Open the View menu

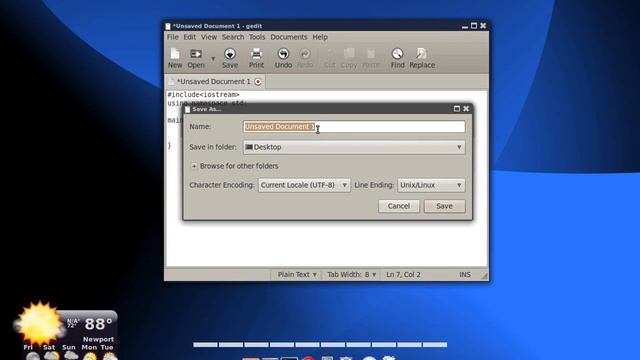tap(209, 37)
